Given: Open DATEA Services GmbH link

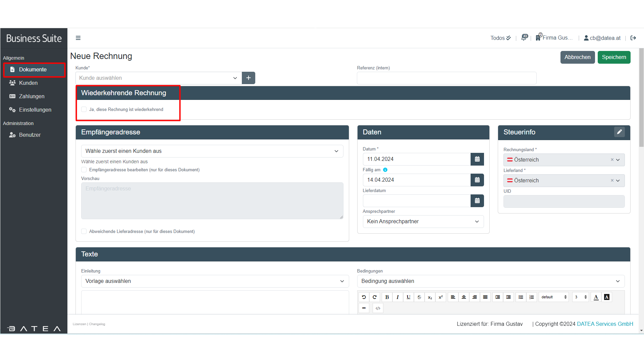Looking at the screenshot, I should pyautogui.click(x=605, y=324).
